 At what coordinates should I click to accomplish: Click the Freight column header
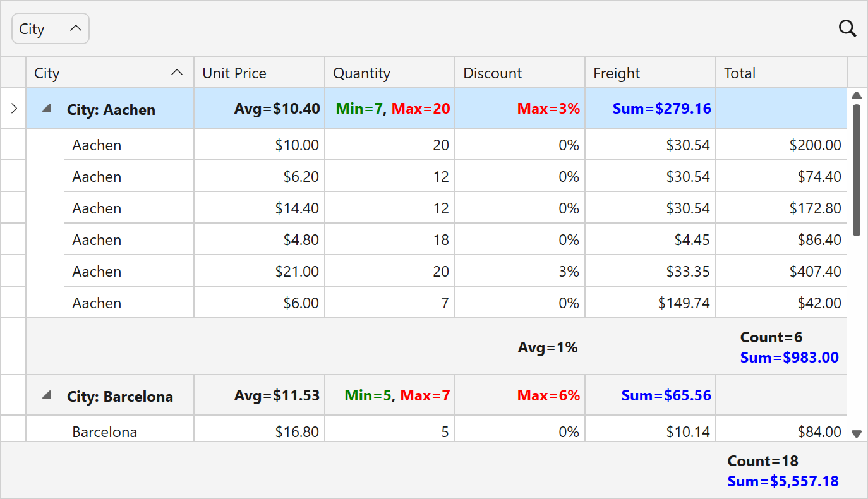click(x=650, y=73)
